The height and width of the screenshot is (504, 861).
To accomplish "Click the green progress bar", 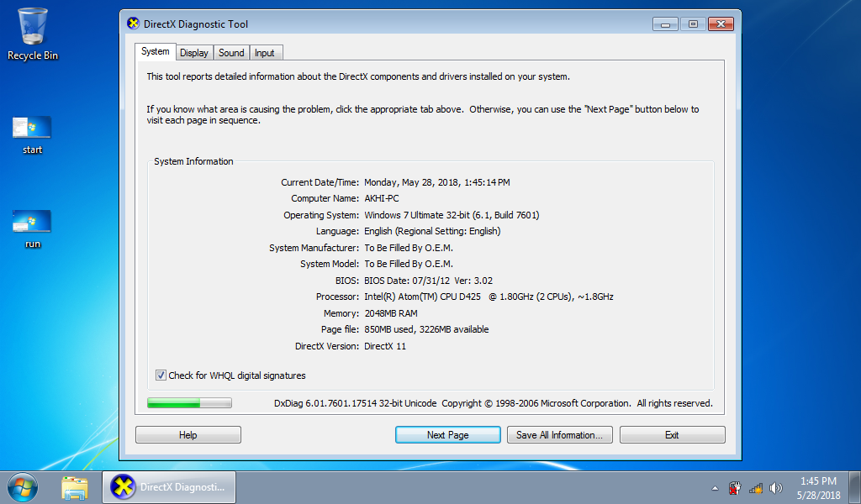I will pos(189,403).
